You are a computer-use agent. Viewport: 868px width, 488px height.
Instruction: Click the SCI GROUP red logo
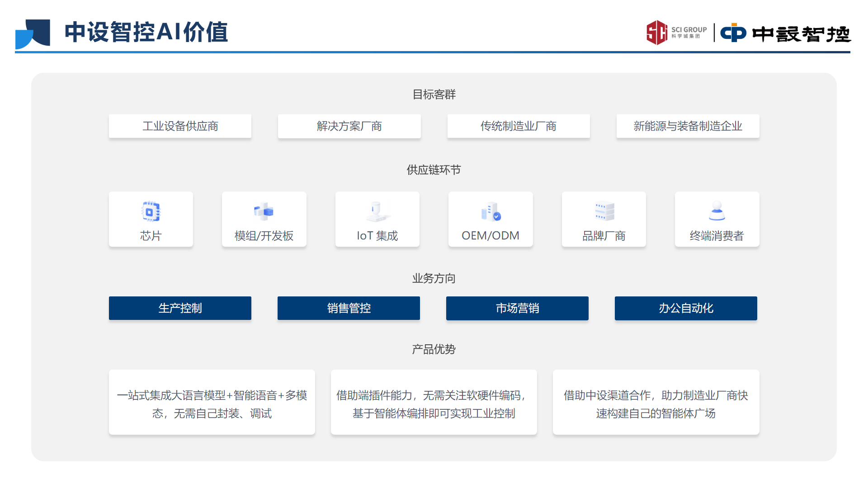coord(657,33)
